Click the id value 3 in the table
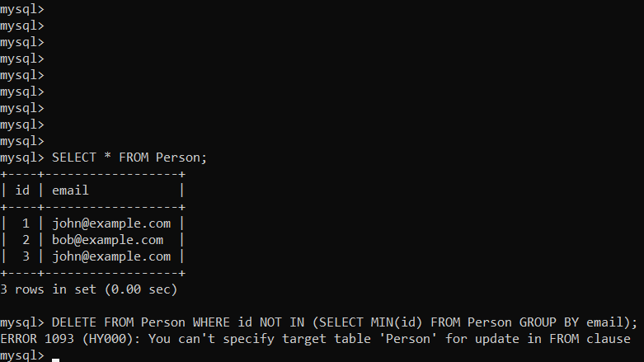Image resolution: width=644 pixels, height=362 pixels. [x=26, y=256]
